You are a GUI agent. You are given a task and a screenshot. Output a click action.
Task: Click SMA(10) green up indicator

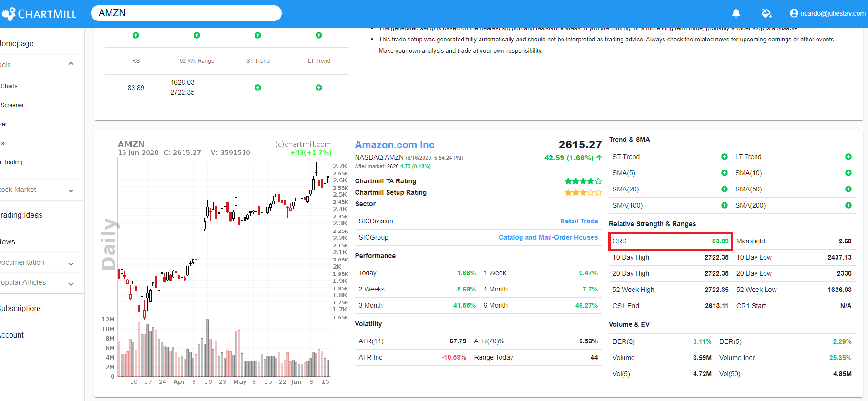[x=848, y=173]
